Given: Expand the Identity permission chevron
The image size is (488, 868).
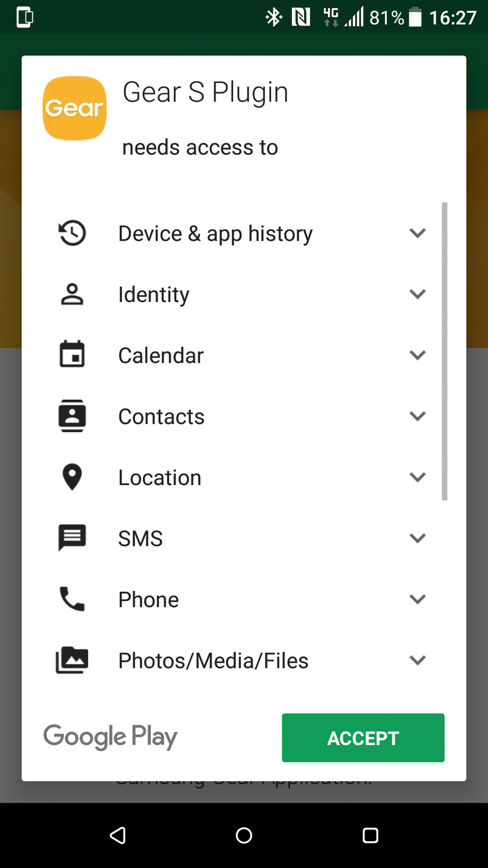Looking at the screenshot, I should (x=417, y=294).
